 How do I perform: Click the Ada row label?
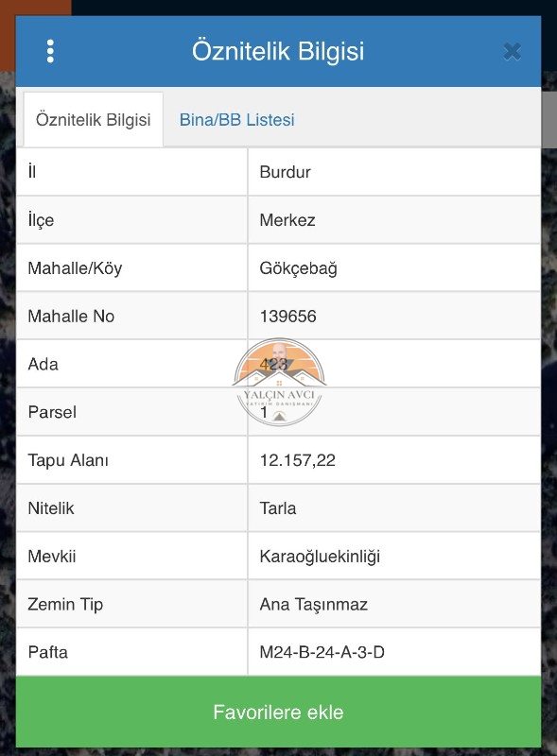click(x=43, y=364)
